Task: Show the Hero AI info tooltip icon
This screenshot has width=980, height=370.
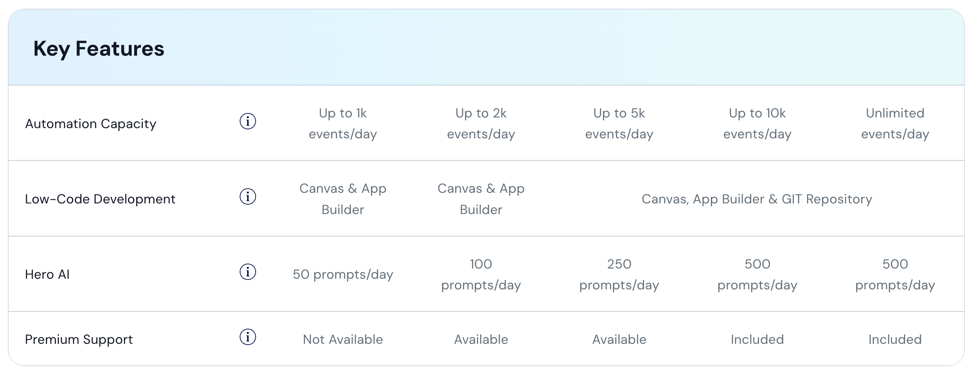Action: click(x=247, y=272)
